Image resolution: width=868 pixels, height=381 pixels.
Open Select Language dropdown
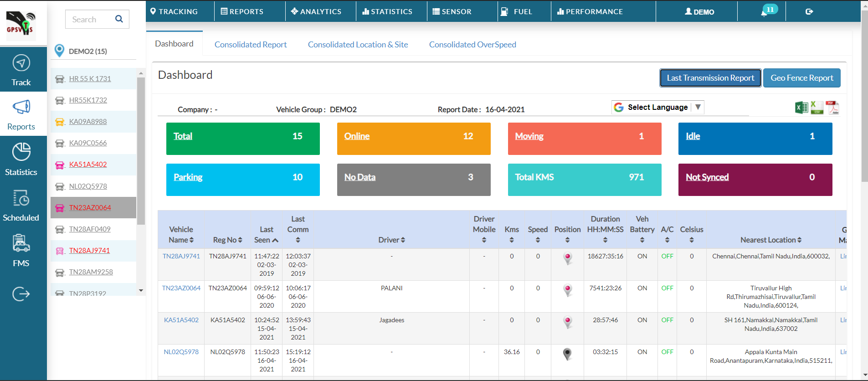pyautogui.click(x=658, y=107)
